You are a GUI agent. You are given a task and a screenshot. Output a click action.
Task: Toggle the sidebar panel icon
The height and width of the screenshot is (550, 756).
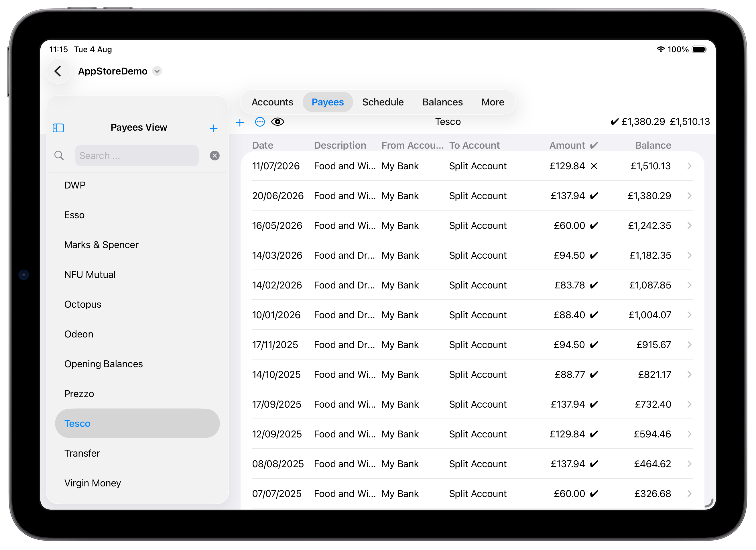(58, 128)
